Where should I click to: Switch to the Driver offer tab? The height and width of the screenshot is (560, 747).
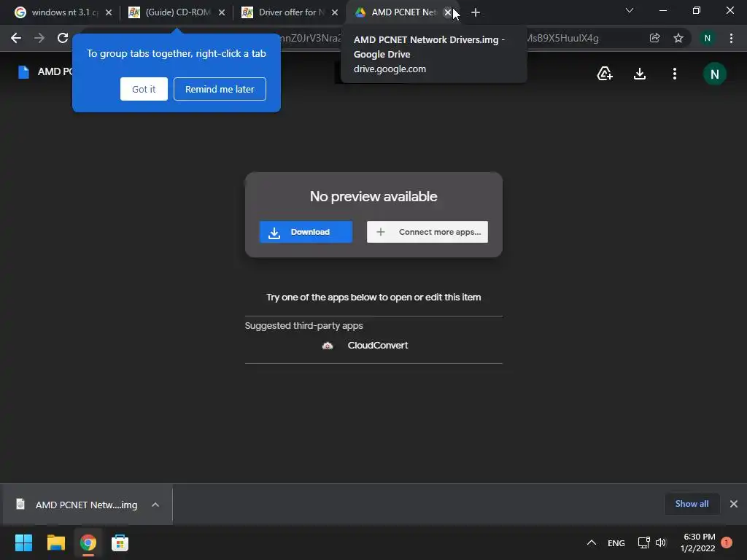286,12
